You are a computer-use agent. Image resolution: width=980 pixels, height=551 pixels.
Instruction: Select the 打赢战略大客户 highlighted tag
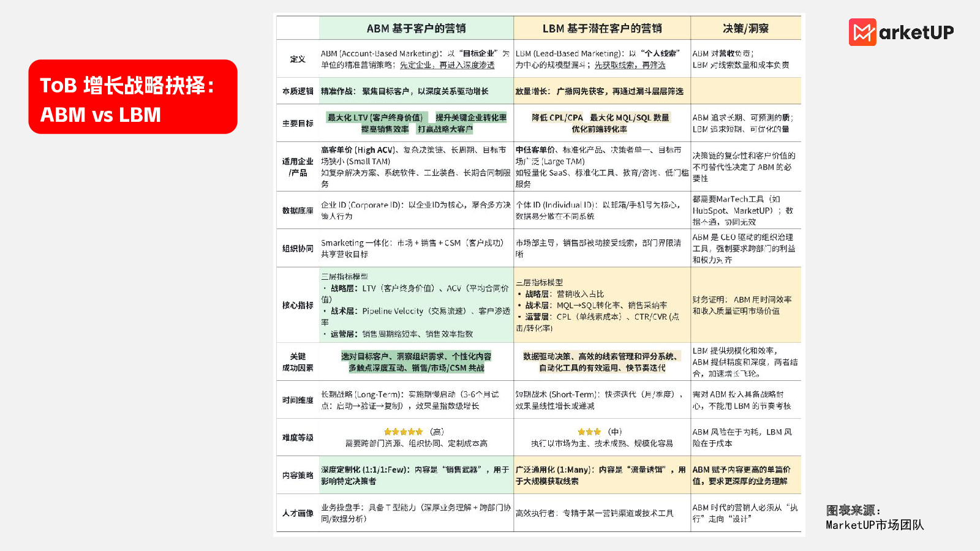tap(445, 129)
